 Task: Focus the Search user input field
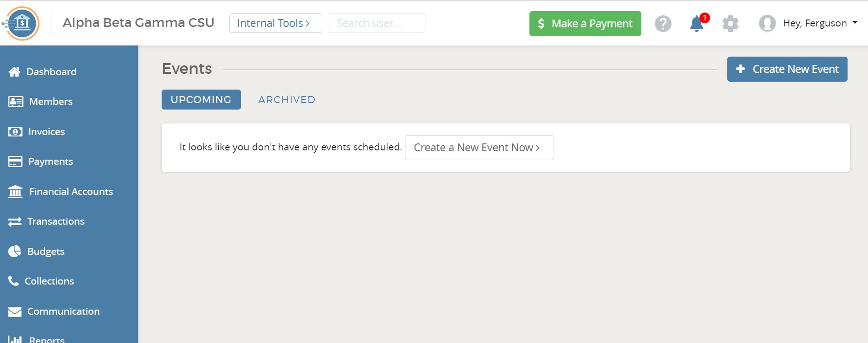pos(377,23)
